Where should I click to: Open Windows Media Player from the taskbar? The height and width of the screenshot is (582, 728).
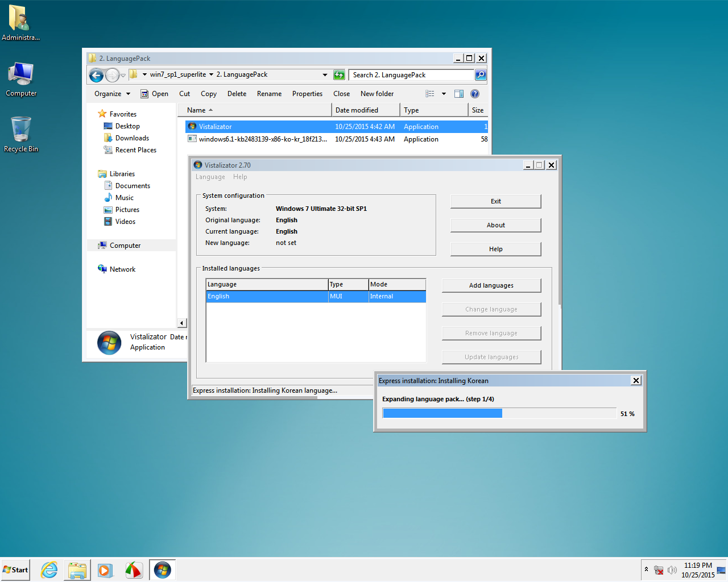(x=105, y=570)
